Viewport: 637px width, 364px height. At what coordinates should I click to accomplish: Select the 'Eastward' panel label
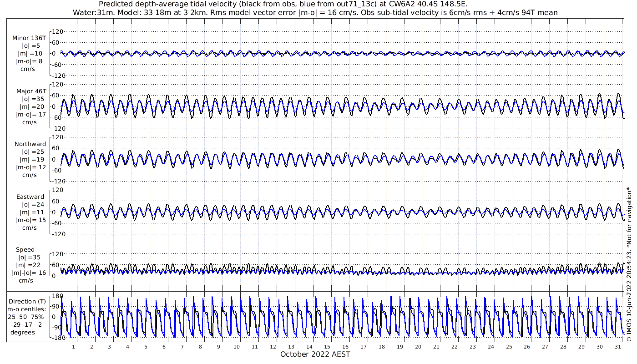[30, 197]
